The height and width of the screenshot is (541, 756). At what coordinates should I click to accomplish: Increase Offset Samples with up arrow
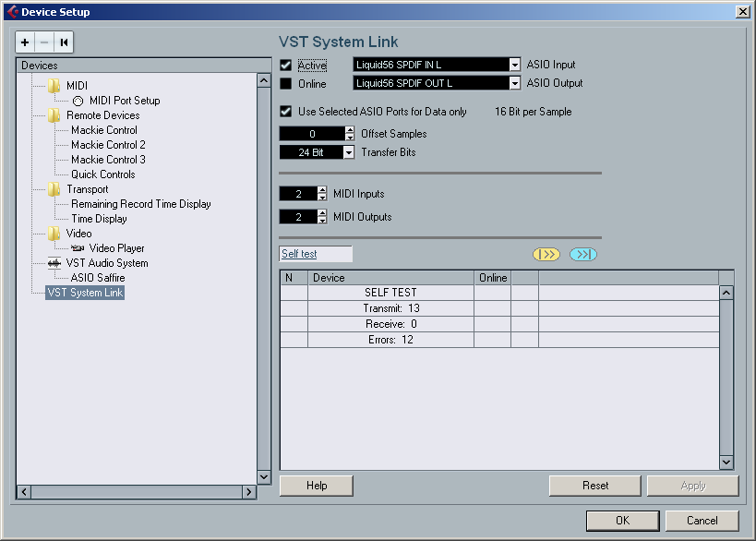(x=350, y=130)
